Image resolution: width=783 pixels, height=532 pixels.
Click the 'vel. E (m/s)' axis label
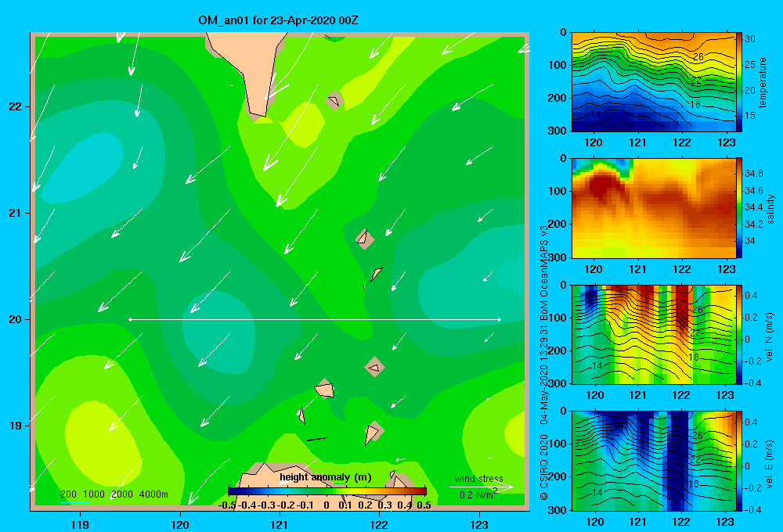(769, 462)
